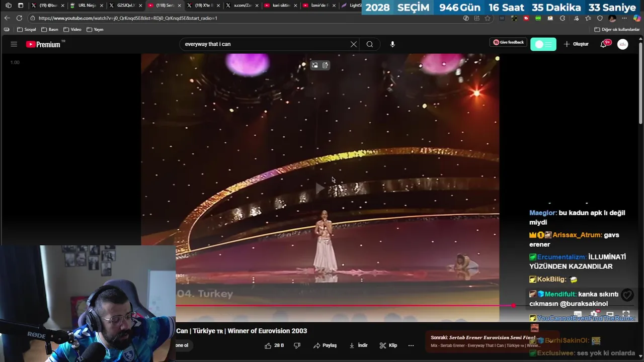Click the address bar URL
The width and height of the screenshot is (644, 362).
[x=128, y=18]
